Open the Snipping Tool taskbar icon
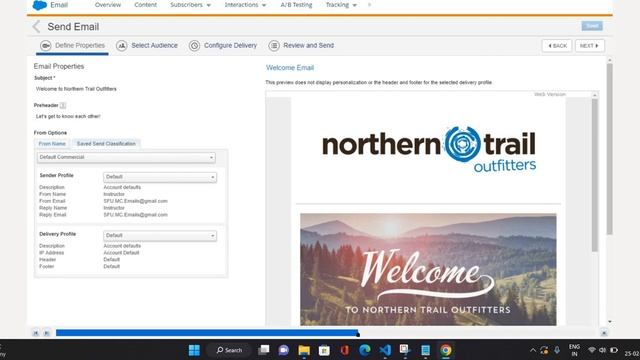640x360 pixels. 405,350
